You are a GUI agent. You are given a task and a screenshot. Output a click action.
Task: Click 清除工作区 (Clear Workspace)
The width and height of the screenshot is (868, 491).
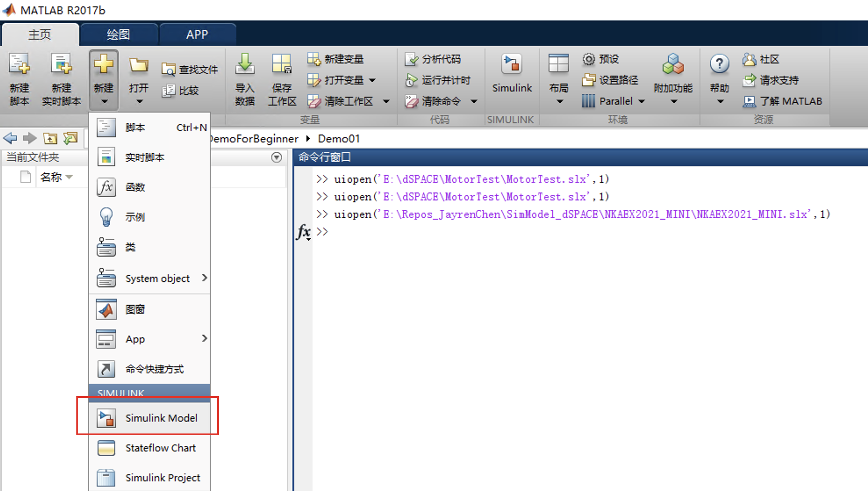(x=341, y=101)
